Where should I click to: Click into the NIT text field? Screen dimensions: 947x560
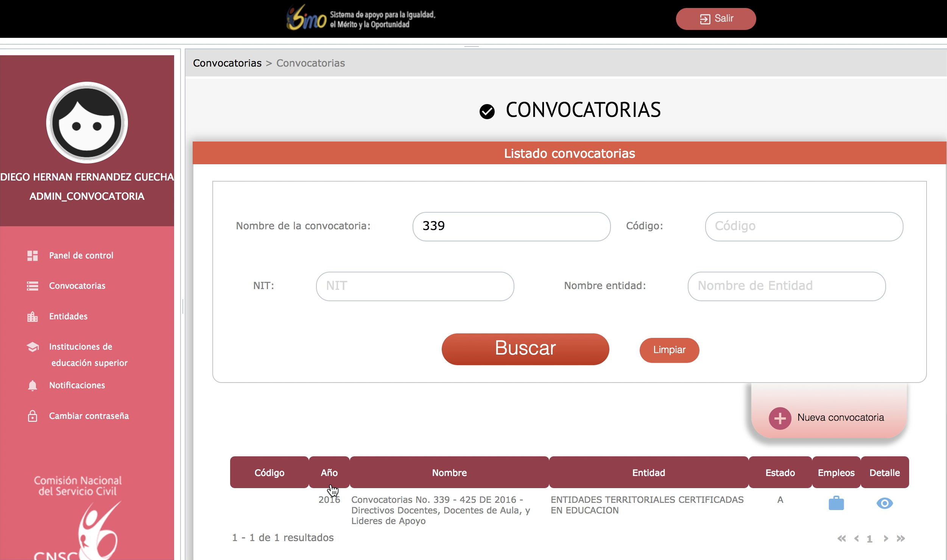[x=415, y=286]
